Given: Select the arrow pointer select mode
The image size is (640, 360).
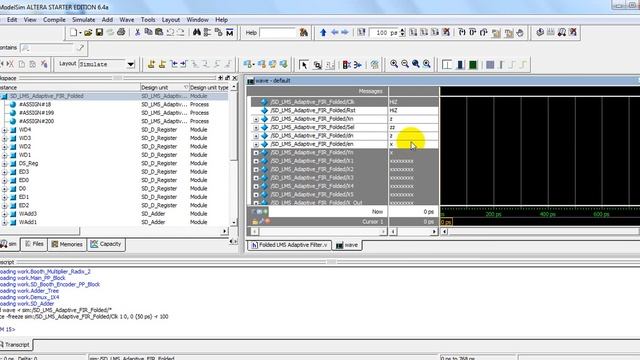Looking at the screenshot, I should [x=304, y=64].
